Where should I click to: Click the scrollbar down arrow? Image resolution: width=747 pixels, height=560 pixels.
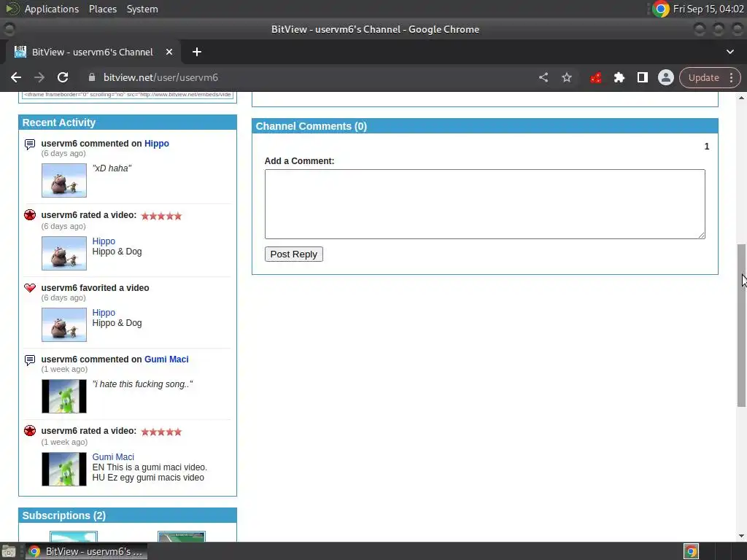click(x=741, y=536)
